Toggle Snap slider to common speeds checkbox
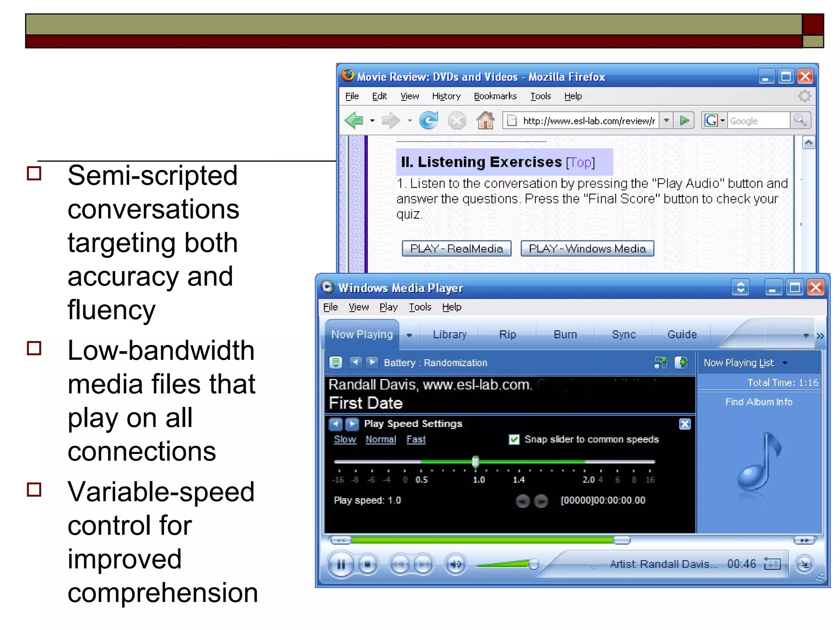The height and width of the screenshot is (630, 840). [x=514, y=440]
